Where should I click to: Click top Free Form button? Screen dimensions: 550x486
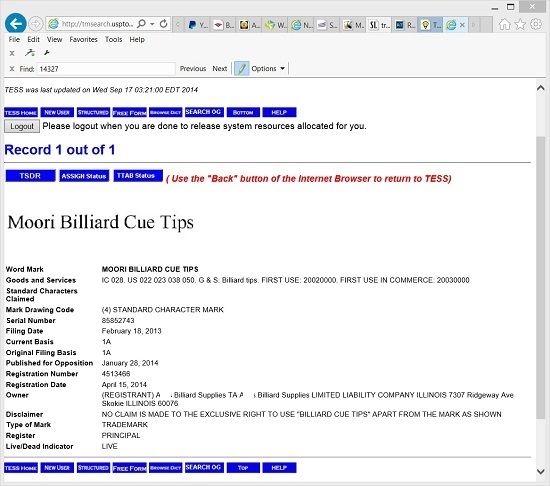[x=129, y=113]
